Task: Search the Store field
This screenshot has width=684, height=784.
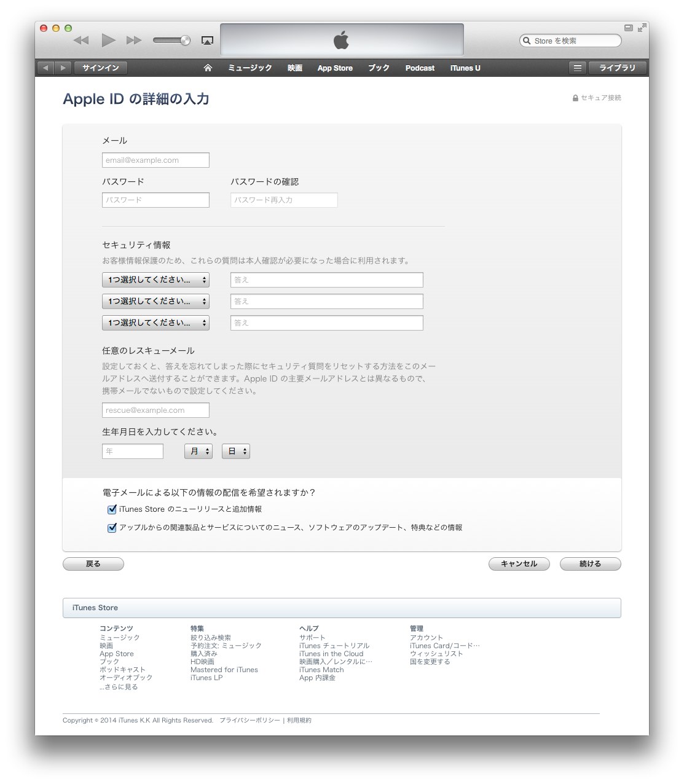Action: pos(570,41)
